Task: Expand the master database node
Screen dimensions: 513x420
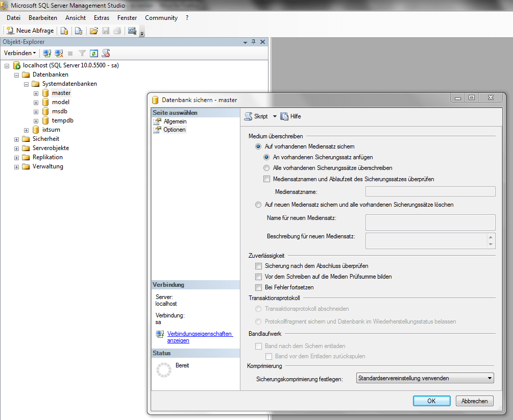Action: [36, 93]
